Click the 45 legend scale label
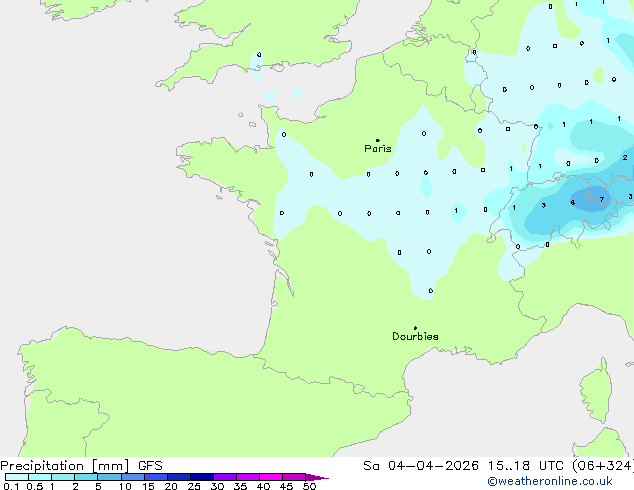The width and height of the screenshot is (634, 490). tap(286, 486)
